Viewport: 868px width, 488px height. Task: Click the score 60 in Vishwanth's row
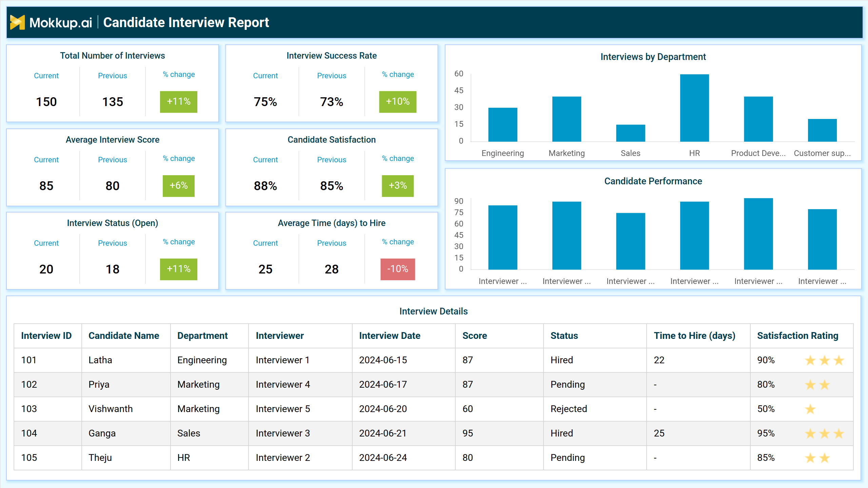pyautogui.click(x=468, y=409)
